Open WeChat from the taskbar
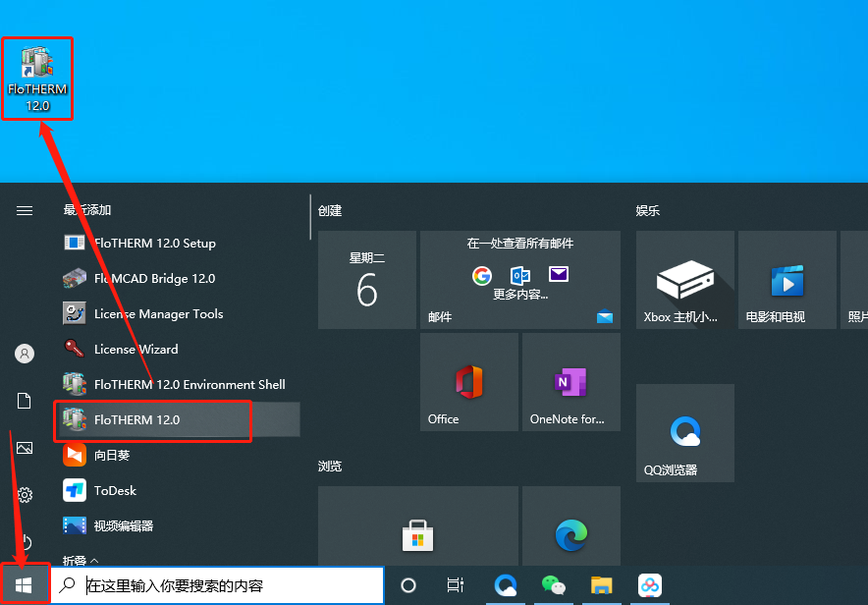The width and height of the screenshot is (868, 605). pyautogui.click(x=554, y=585)
